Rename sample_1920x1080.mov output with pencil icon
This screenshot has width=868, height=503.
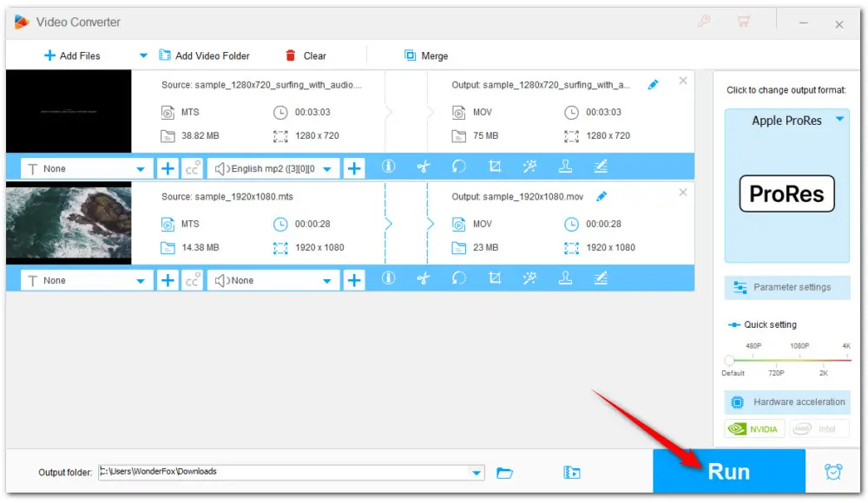pos(602,197)
